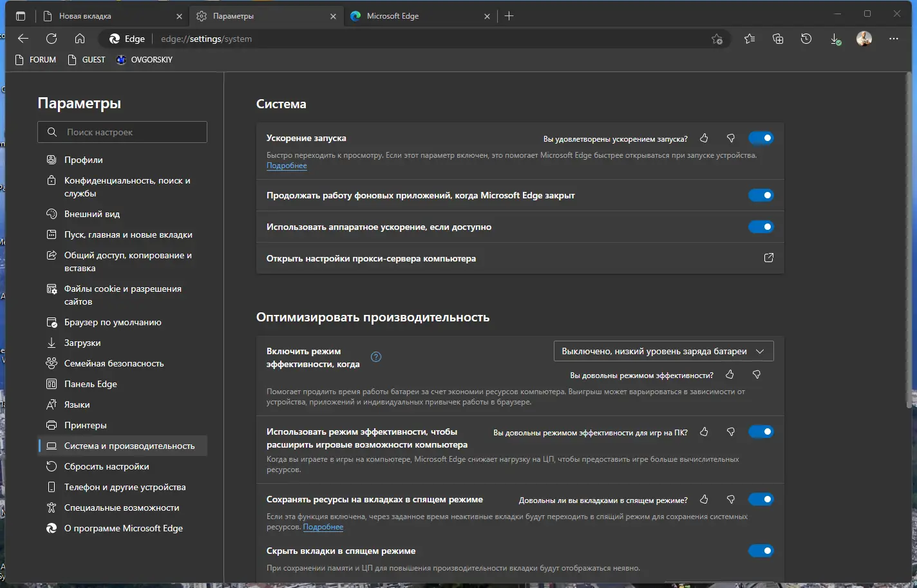This screenshot has height=588, width=917.
Task: Toggle Продолжать работу фоновых приложений switch
Action: tap(761, 195)
